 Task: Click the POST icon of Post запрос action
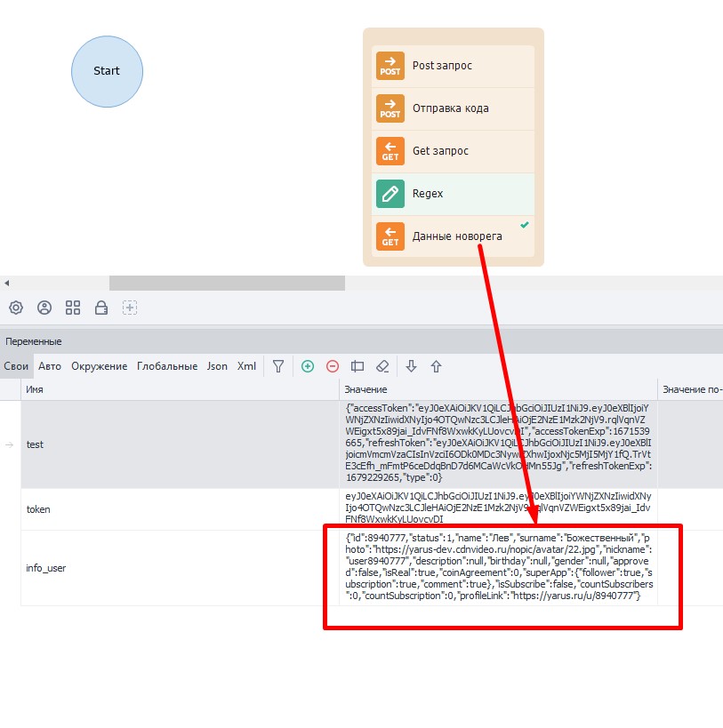click(x=390, y=66)
